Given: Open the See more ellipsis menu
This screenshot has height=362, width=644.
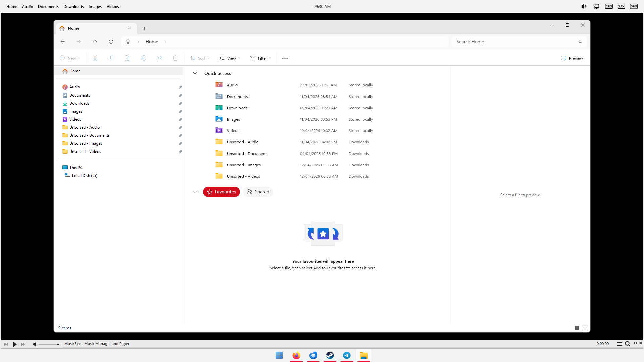Looking at the screenshot, I should pyautogui.click(x=285, y=58).
